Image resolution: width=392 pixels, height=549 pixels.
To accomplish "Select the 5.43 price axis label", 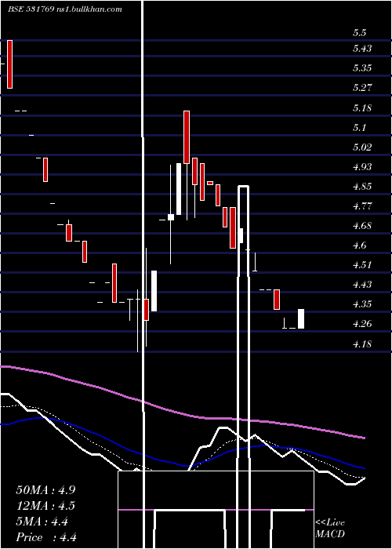I will [x=362, y=49].
